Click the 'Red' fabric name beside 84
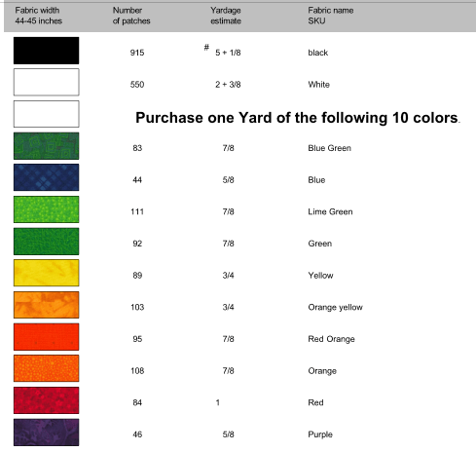 [315, 402]
